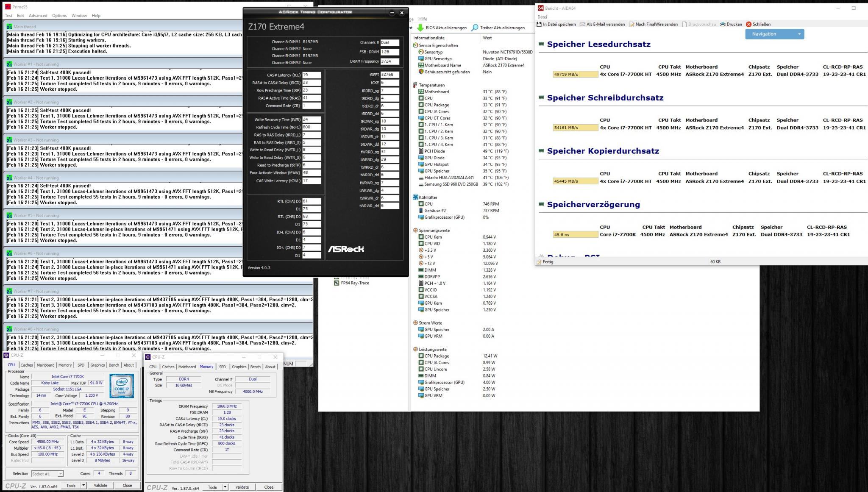868x492 pixels.
Task: Click the tREFI field showing 32768
Action: tap(390, 75)
